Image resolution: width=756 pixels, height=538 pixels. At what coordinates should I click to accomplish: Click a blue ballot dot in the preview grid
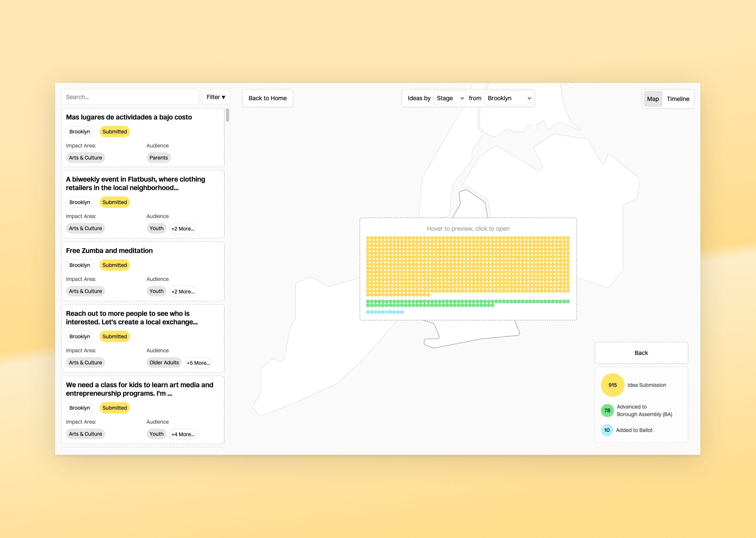[383, 312]
